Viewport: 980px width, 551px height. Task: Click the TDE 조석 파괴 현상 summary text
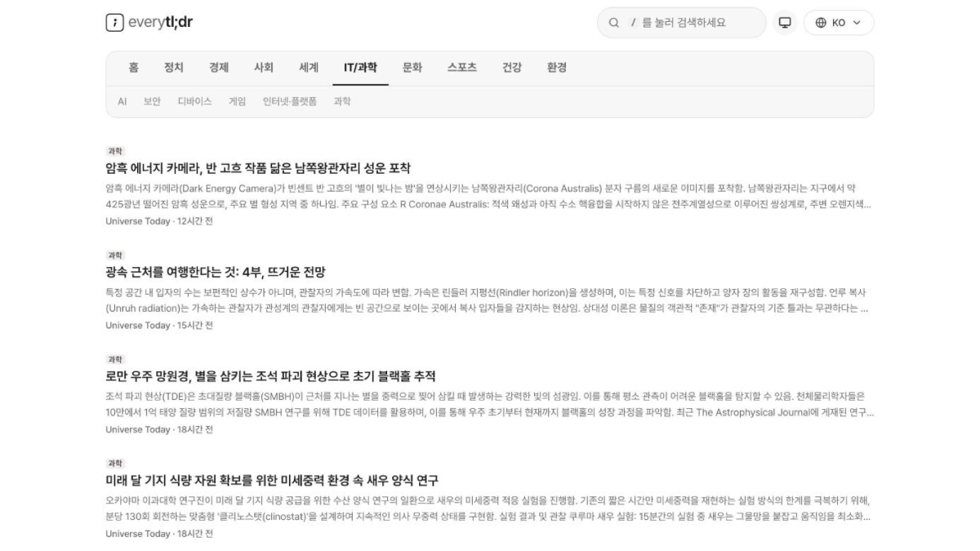coord(488,404)
